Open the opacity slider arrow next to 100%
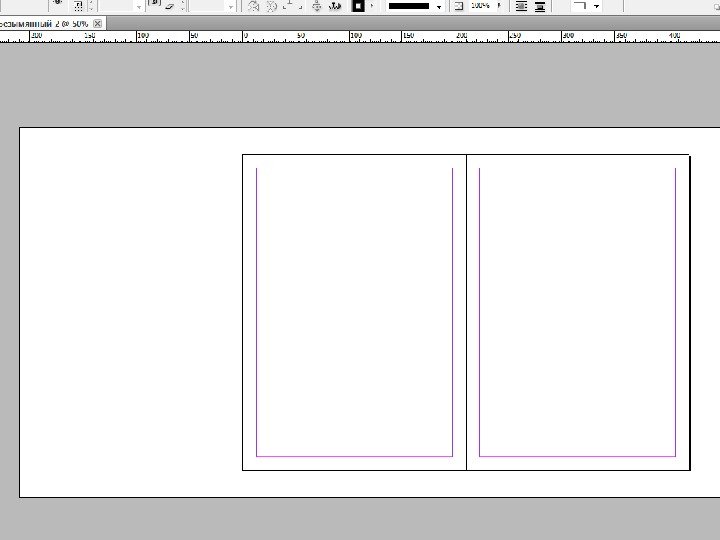 (x=500, y=6)
